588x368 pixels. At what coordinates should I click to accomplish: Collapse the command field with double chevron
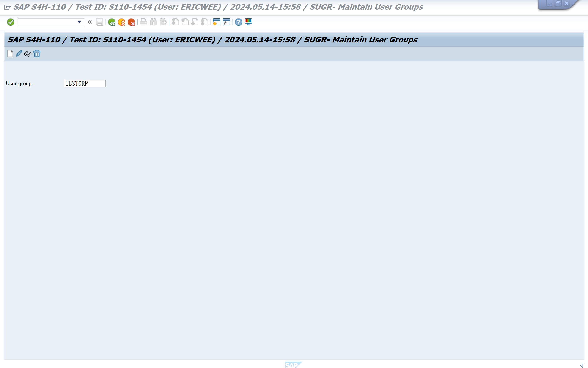tap(90, 22)
